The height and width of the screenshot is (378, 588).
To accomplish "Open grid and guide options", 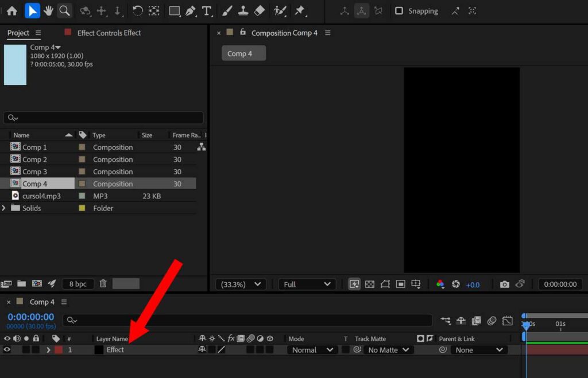I will click(416, 285).
